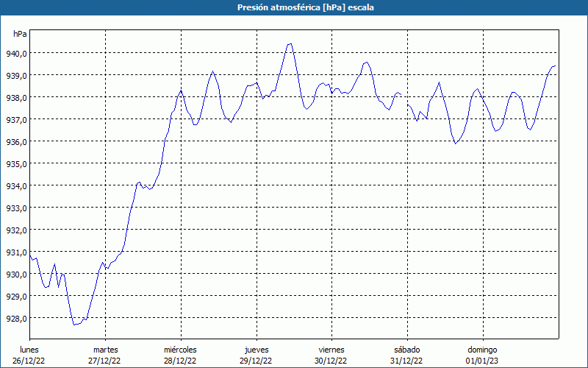Click the 931,0 axis value
Screen dimensions: 588x368
[x=16, y=252]
